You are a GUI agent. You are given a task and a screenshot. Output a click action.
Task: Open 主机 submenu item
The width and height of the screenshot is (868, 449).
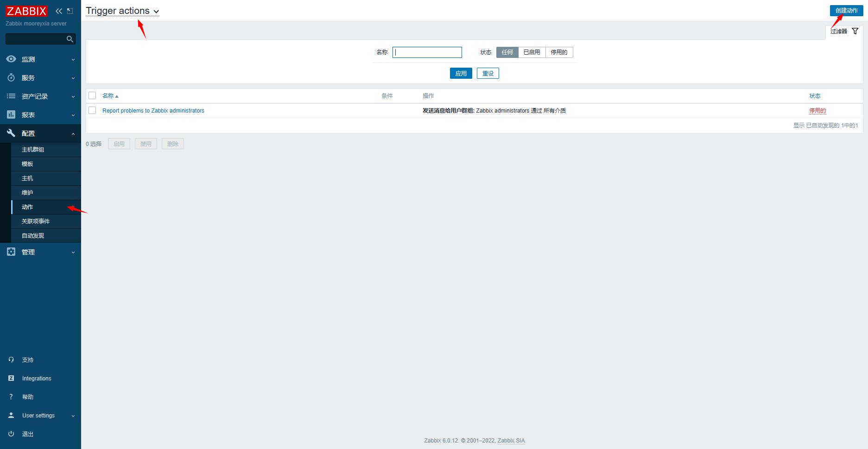coord(46,178)
